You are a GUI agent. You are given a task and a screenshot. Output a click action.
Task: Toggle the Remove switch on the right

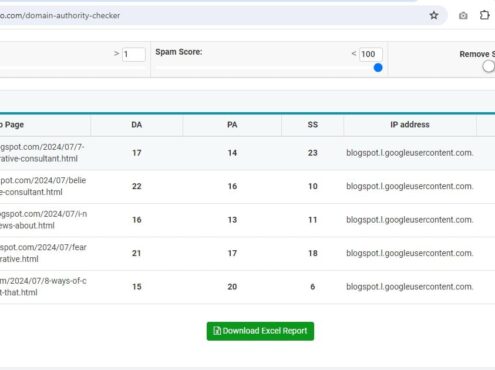pyautogui.click(x=488, y=66)
